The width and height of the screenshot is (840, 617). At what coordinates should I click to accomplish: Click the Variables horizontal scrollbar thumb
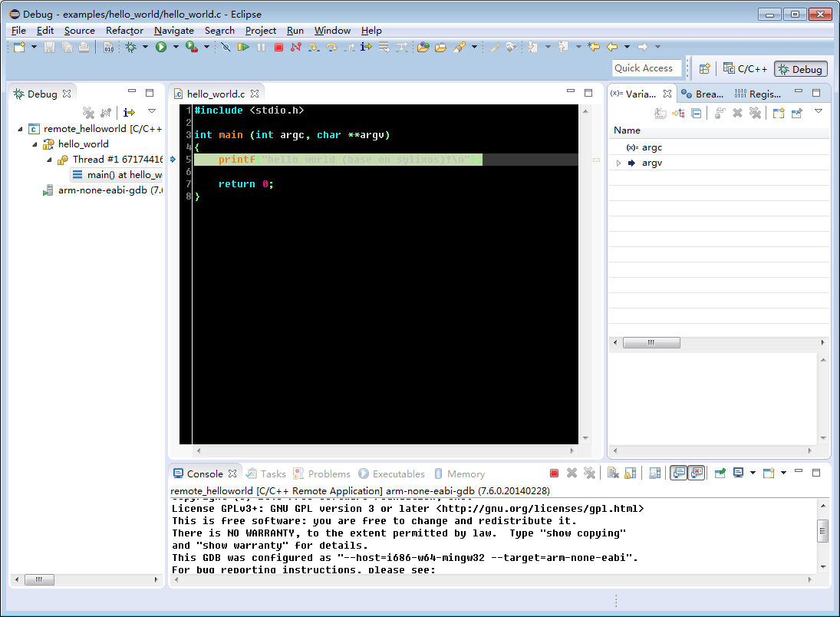tap(651, 342)
